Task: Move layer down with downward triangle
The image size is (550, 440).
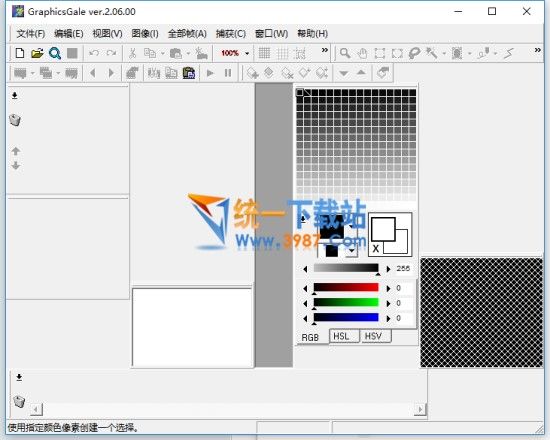Action: tap(344, 73)
